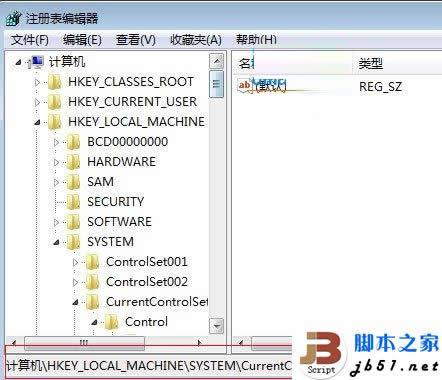Collapse the SYSTEM node arrow
Viewport: 442px width, 380px height.
[56, 243]
